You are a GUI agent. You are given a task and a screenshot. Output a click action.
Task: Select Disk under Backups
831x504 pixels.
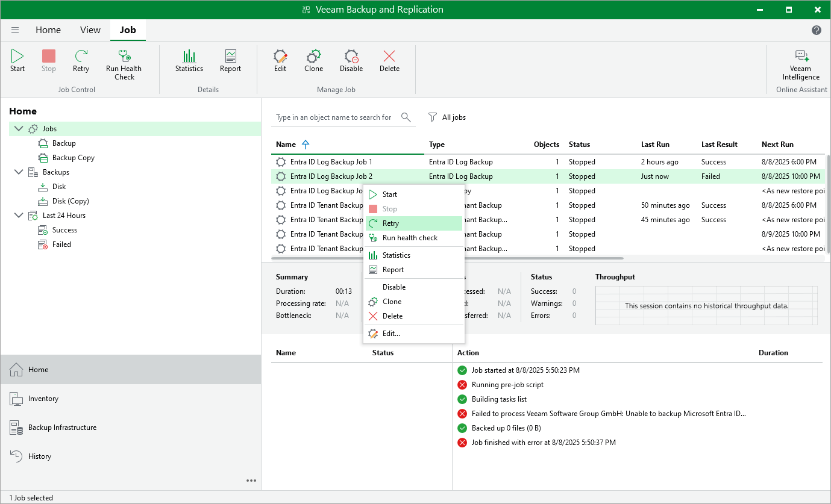(59, 187)
